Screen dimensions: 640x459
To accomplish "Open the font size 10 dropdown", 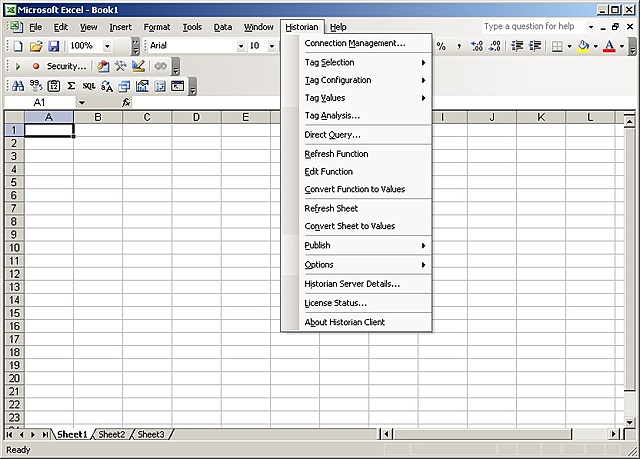I will (272, 46).
